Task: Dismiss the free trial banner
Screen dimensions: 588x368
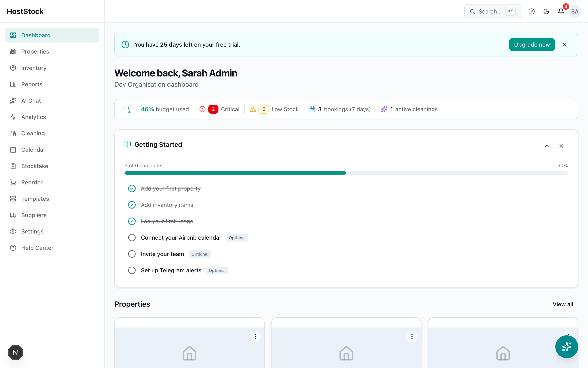Action: click(565, 45)
